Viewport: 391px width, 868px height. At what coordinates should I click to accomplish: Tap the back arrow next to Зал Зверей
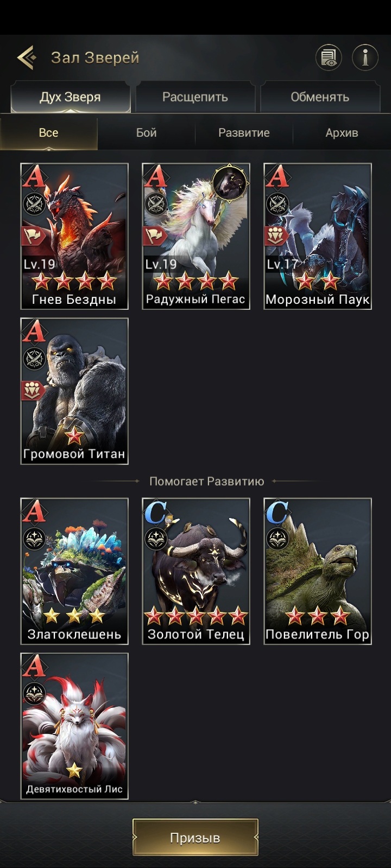click(27, 57)
